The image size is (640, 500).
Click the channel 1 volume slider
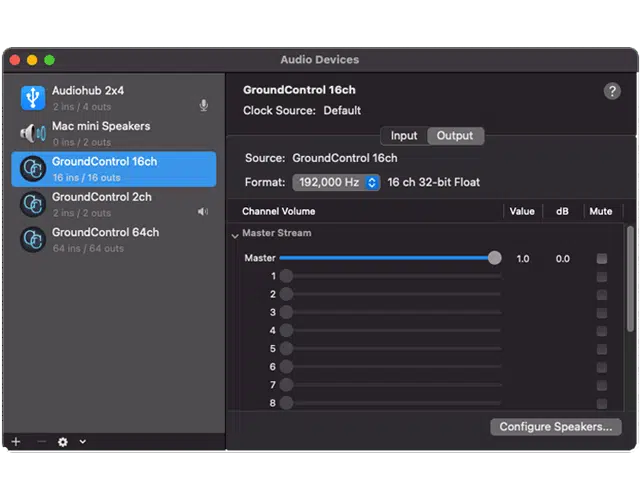[391, 276]
